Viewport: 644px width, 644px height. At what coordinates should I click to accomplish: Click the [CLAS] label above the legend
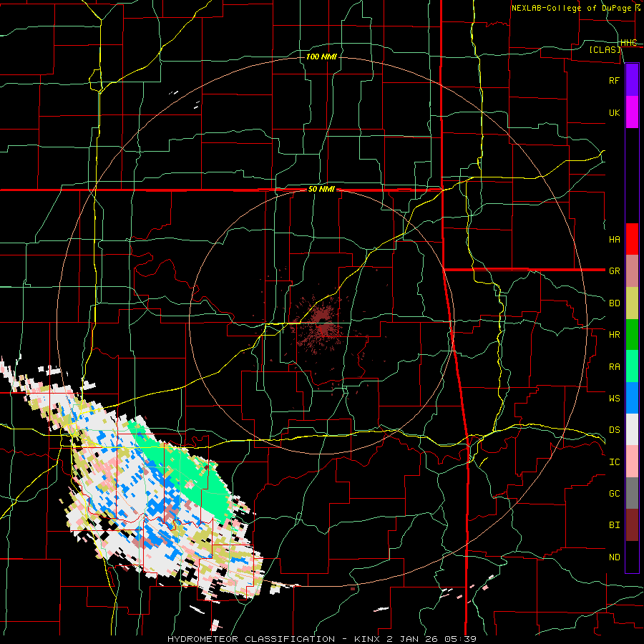point(605,49)
